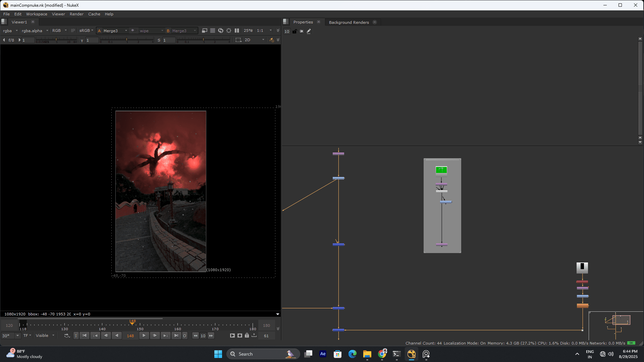644x362 pixels.
Task: Step forward one frame
Action: pos(155,336)
